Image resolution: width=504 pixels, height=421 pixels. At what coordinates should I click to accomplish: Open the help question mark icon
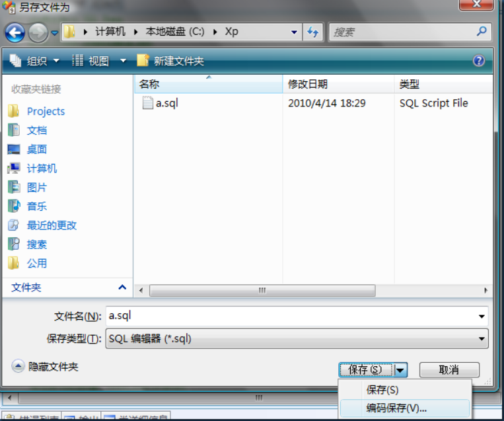point(479,61)
